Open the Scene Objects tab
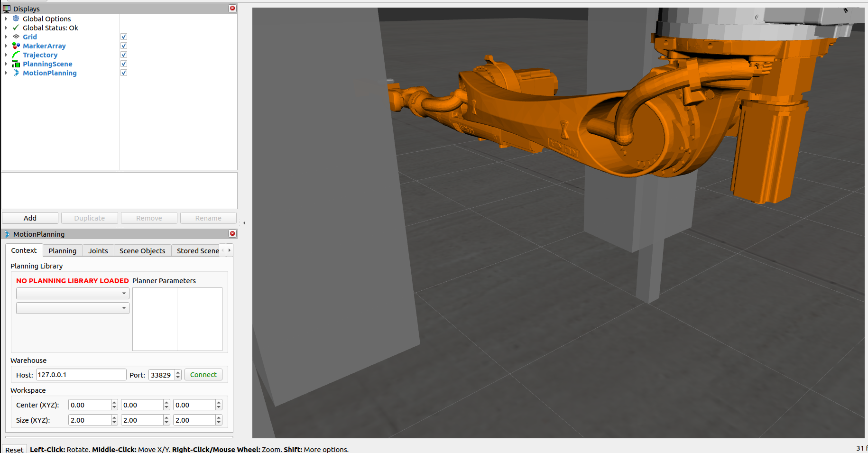Screen dimensions: 868x453 pos(142,250)
